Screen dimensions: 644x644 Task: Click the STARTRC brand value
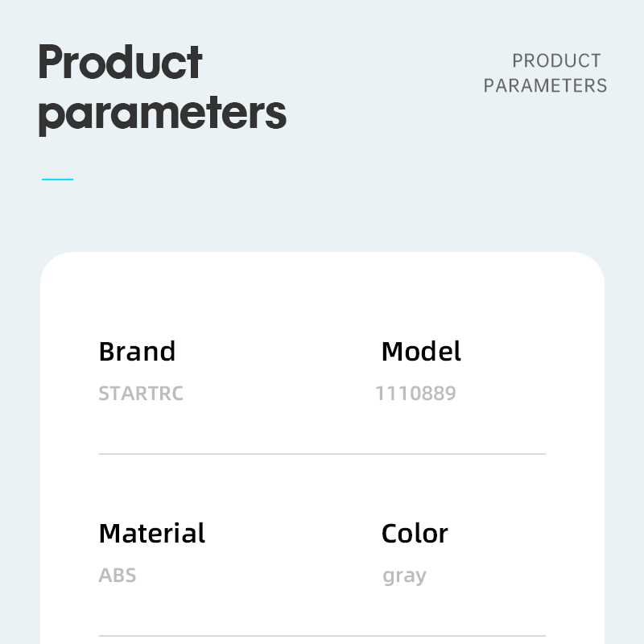click(141, 394)
